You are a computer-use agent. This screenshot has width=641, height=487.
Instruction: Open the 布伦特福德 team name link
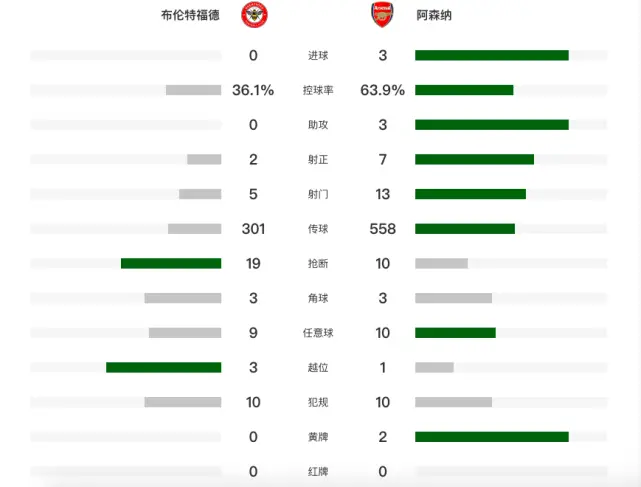point(190,15)
